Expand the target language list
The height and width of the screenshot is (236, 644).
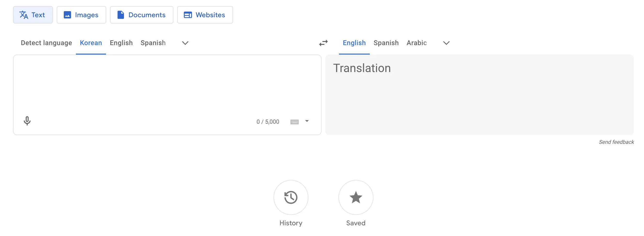[446, 43]
